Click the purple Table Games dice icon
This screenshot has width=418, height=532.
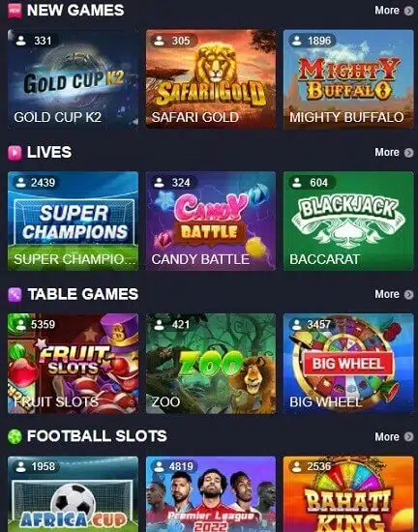15,294
